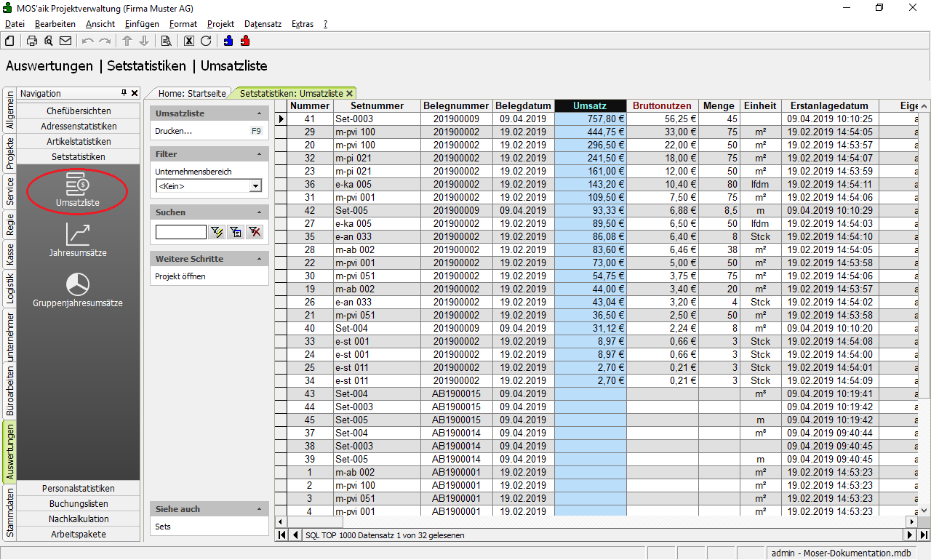931x560 pixels.
Task: Toggle the Navigation panel pin
Action: coord(124,93)
